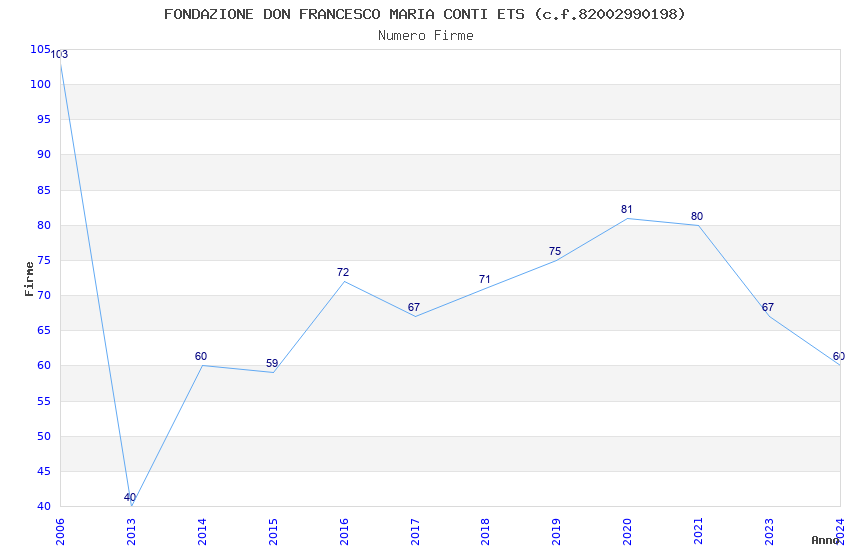The image size is (850, 550).
Task: Click the 55 y-axis tick value
Action: (44, 401)
